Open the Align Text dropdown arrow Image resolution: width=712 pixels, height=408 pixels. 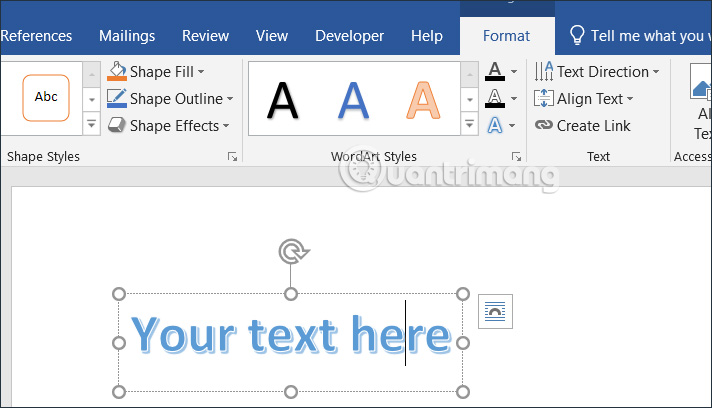630,98
